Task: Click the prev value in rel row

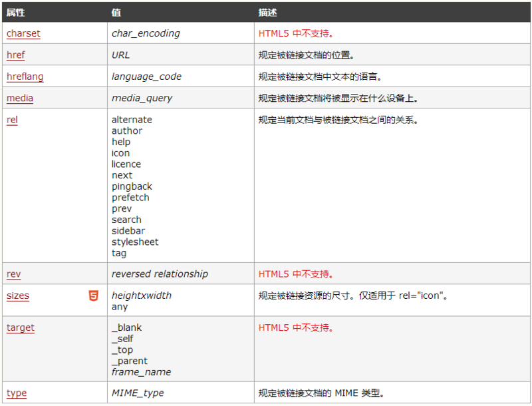Action: click(x=122, y=209)
